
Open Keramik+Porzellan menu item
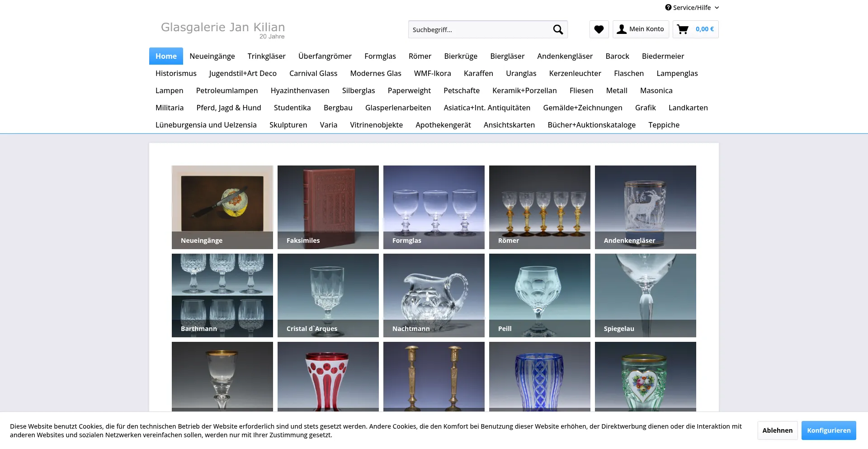click(524, 90)
